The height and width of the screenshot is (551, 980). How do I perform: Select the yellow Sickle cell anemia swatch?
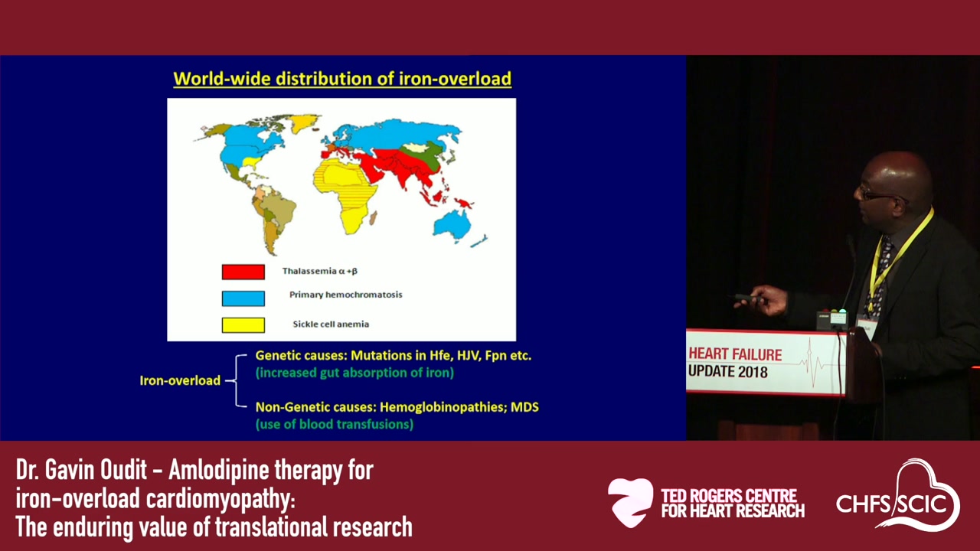click(x=243, y=324)
